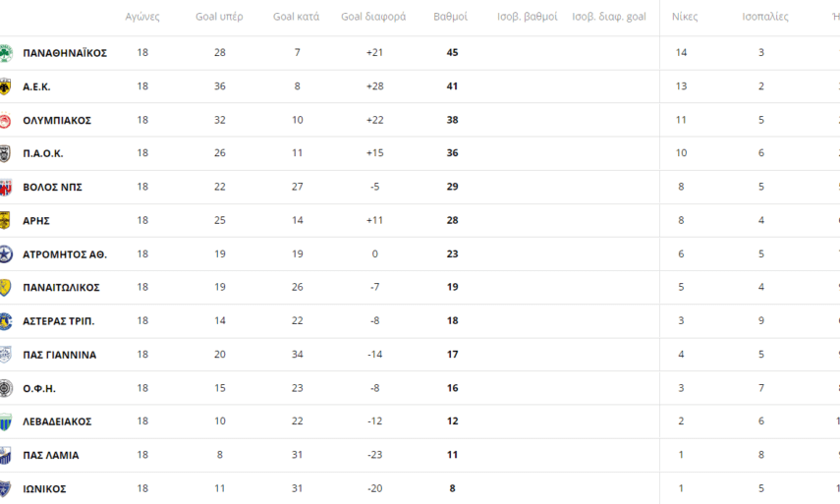Click the Ισοπαλίες column header
The height and width of the screenshot is (504, 840).
(764, 17)
